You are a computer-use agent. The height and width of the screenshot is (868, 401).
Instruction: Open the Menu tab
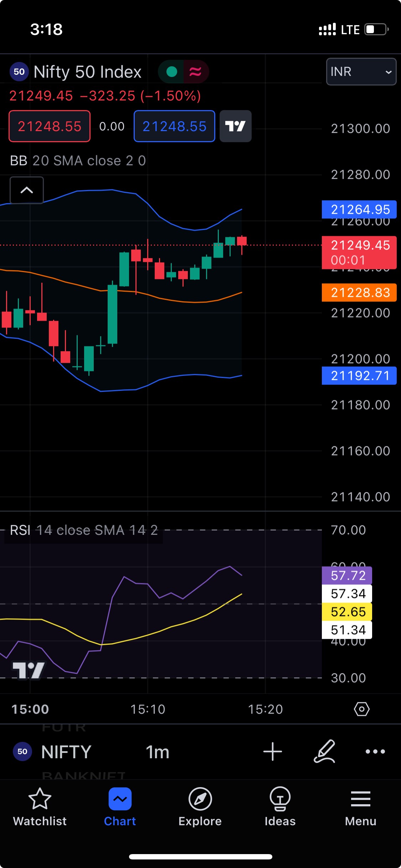[360, 807]
